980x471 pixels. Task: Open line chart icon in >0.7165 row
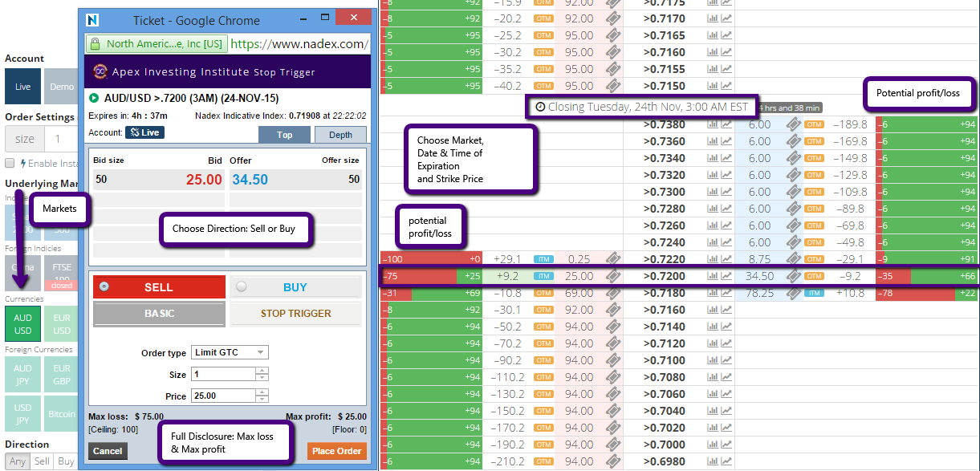(726, 35)
